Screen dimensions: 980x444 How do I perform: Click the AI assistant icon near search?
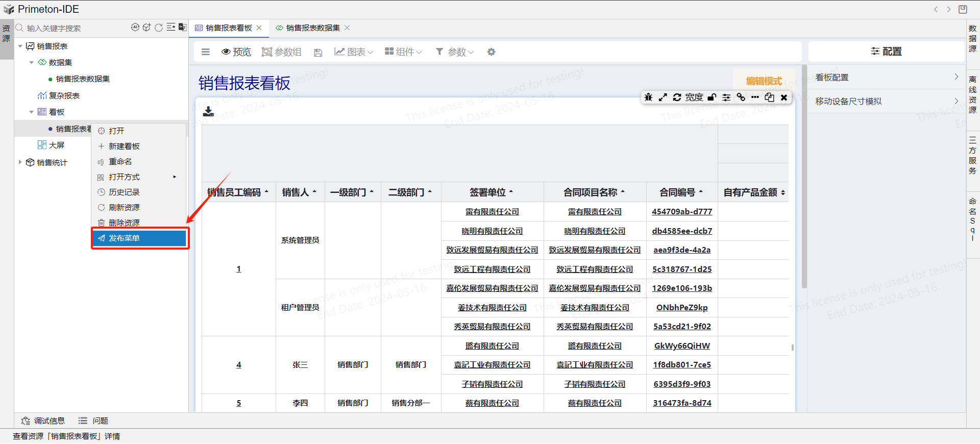click(135, 28)
